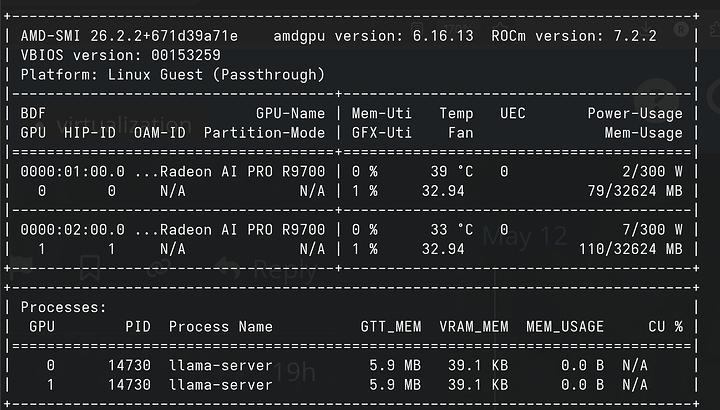Click the 'Power-Usage' column header
The image size is (720, 410).
[635, 113]
